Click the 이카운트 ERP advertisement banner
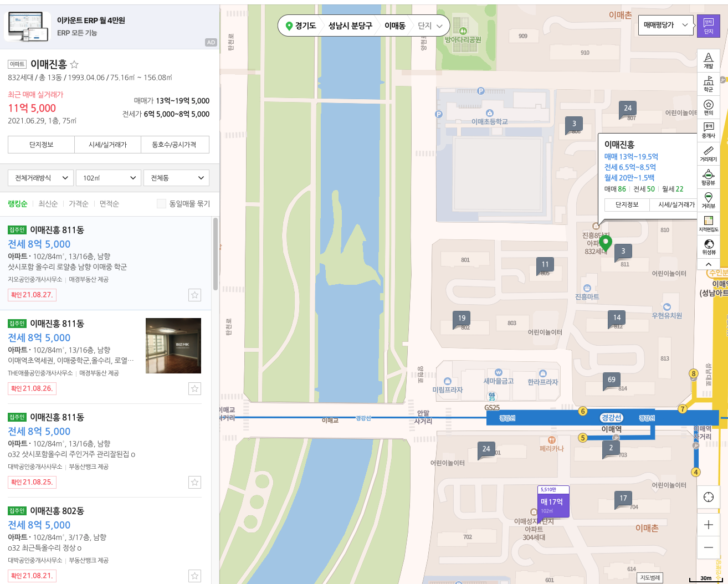The image size is (728, 584). point(110,27)
